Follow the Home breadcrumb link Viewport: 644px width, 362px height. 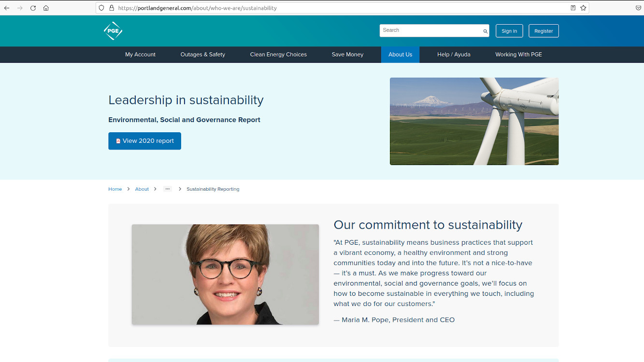point(115,189)
